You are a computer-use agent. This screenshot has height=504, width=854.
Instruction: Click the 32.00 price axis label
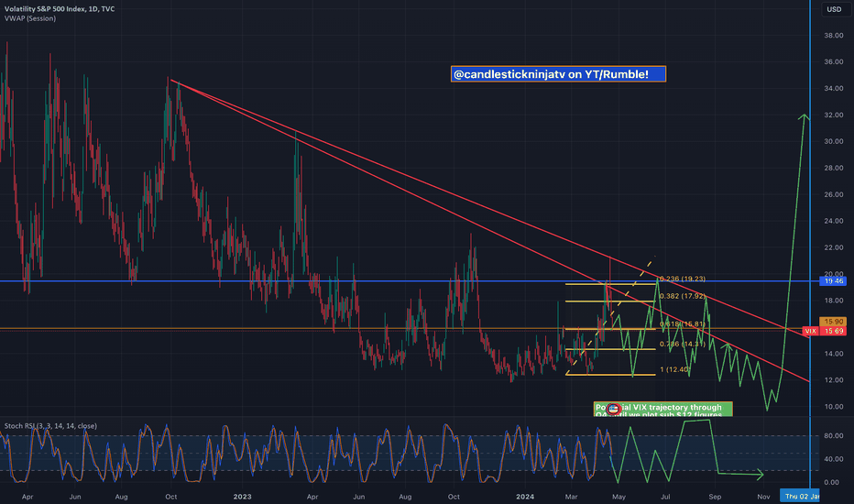(834, 115)
